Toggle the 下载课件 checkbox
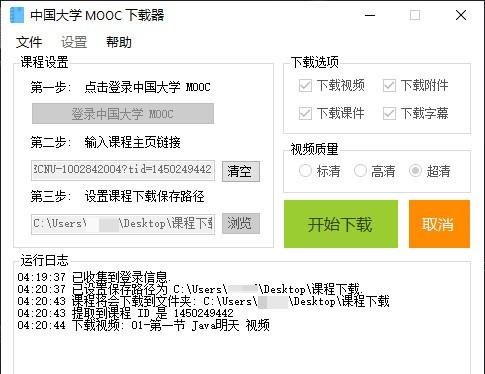The width and height of the screenshot is (485, 374). click(x=305, y=114)
